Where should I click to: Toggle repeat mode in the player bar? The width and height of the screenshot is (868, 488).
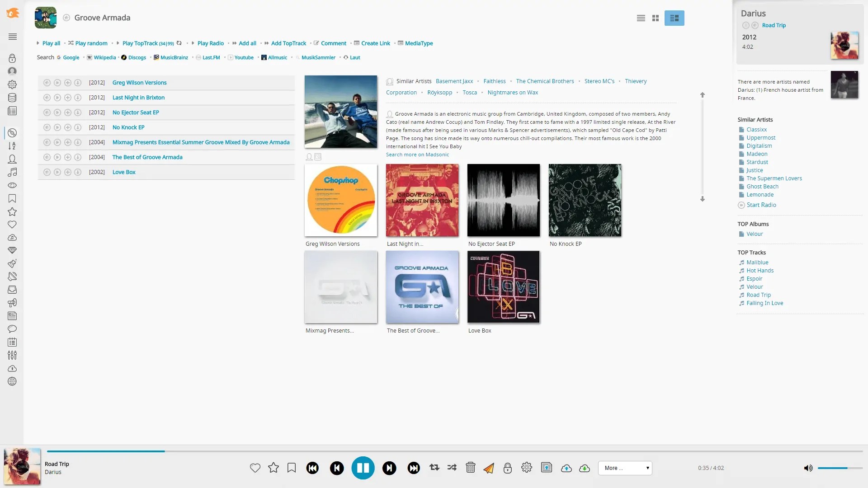[434, 468]
